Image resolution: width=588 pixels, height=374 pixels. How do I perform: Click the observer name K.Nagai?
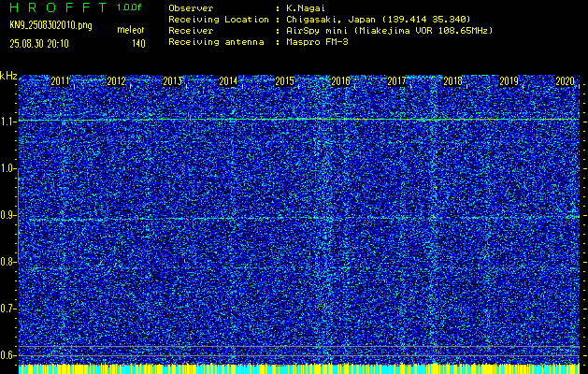(x=306, y=8)
